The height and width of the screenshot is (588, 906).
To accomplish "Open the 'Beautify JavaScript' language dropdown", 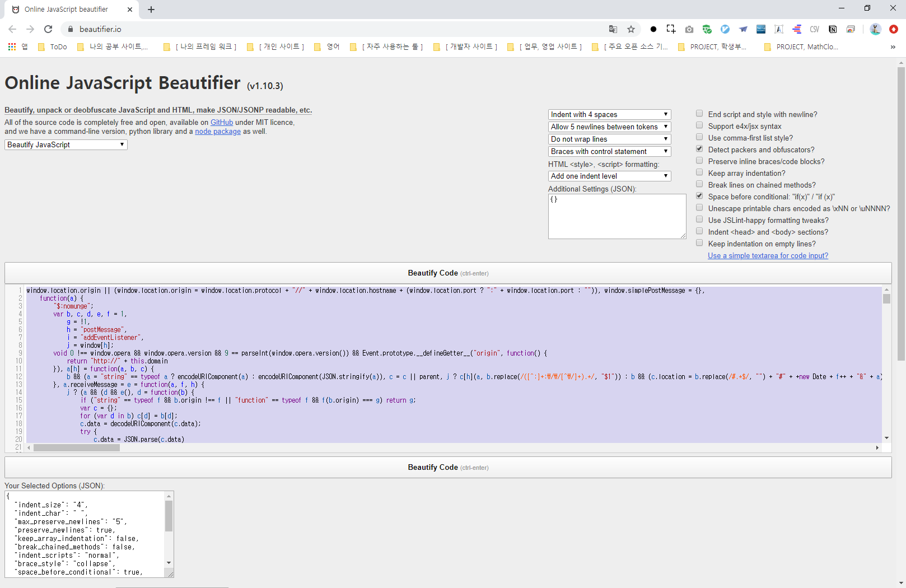I will point(66,144).
